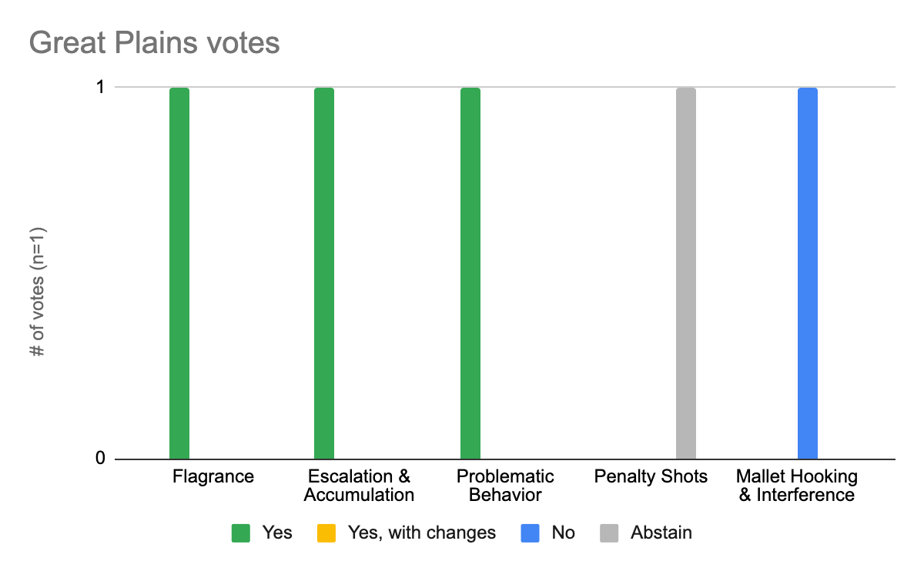Click the yellow 'Yes, with changes' legend swatch
Viewport: 924px width, 571px height.
point(326,533)
